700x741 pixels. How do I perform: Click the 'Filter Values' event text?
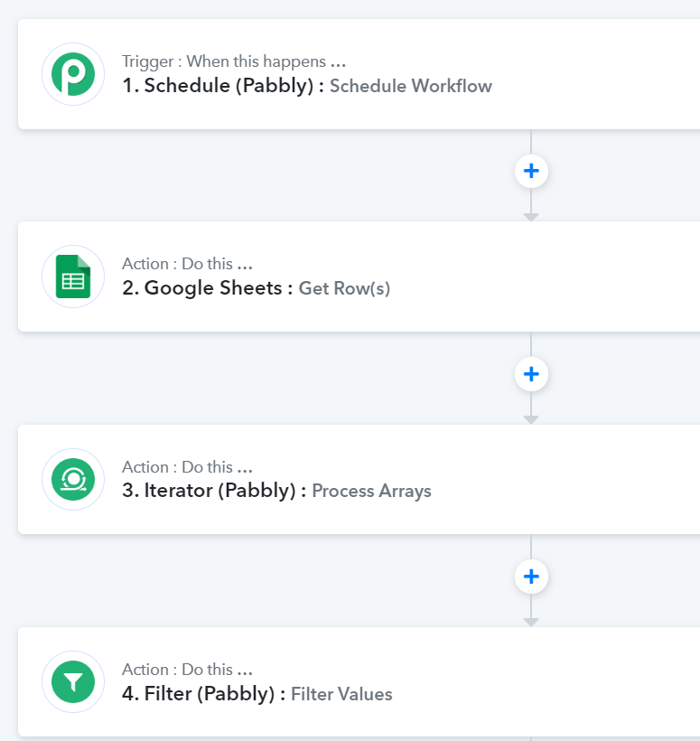(x=341, y=694)
